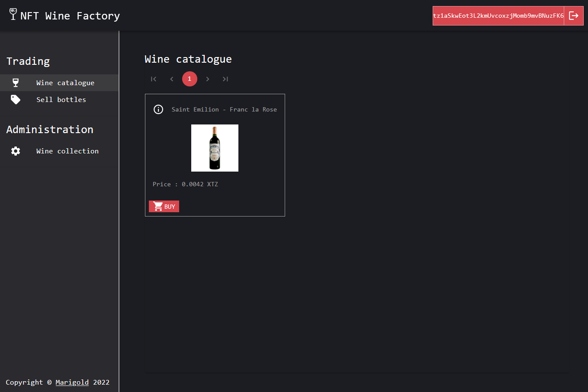Click the previous page left chevron
This screenshot has width=588, height=392.
(171, 79)
